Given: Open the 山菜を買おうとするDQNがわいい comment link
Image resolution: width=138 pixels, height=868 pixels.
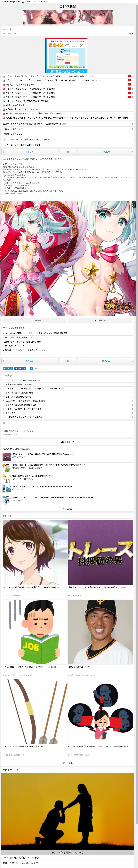Looking at the screenshot, I should [18, 431].
